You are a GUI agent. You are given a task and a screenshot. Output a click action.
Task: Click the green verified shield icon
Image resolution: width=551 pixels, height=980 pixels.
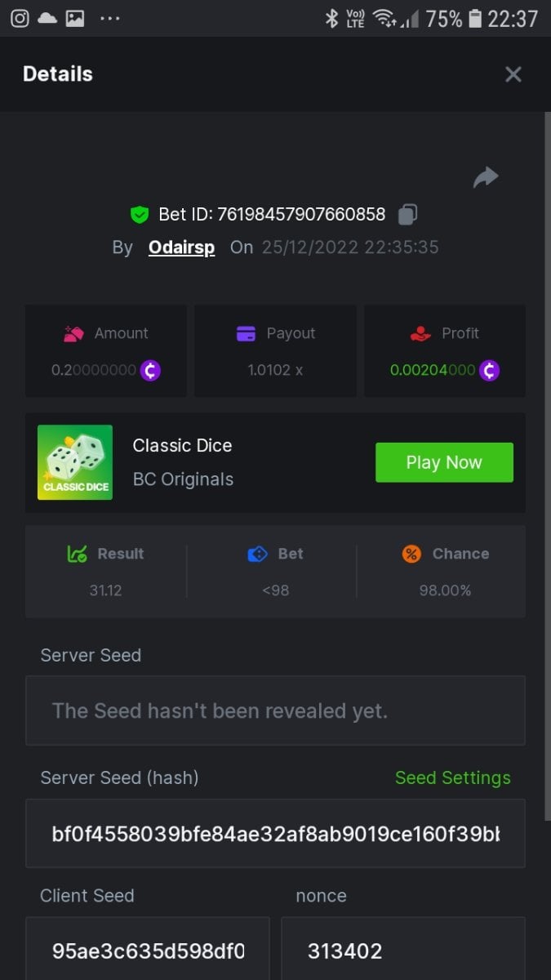140,215
